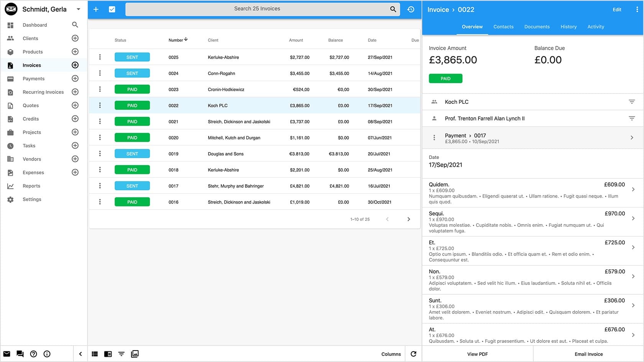Viewport: 644px width, 362px height.
Task: Toggle the filter icon in bottom toolbar
Action: [x=121, y=354]
